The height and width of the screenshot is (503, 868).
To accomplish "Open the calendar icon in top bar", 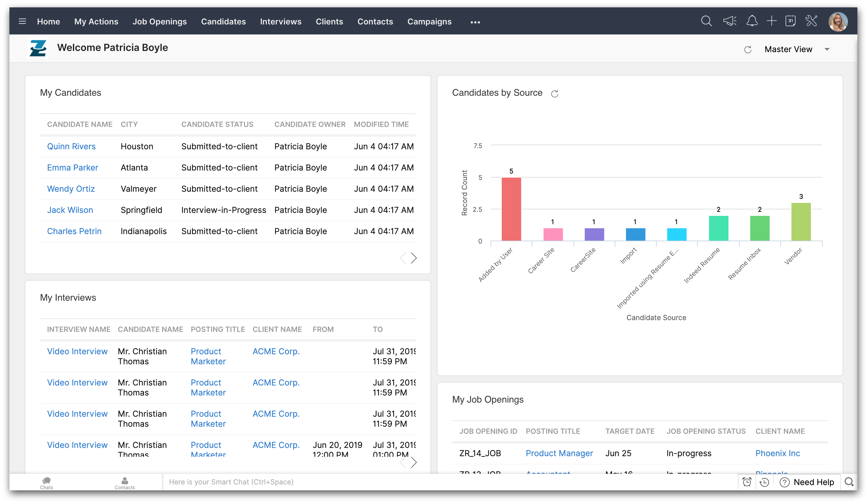I will point(791,21).
